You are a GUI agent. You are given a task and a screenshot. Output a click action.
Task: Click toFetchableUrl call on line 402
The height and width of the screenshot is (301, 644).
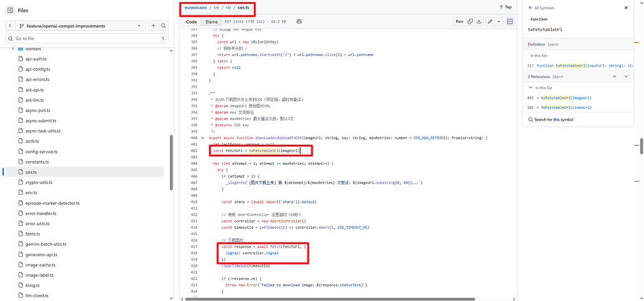(263, 150)
